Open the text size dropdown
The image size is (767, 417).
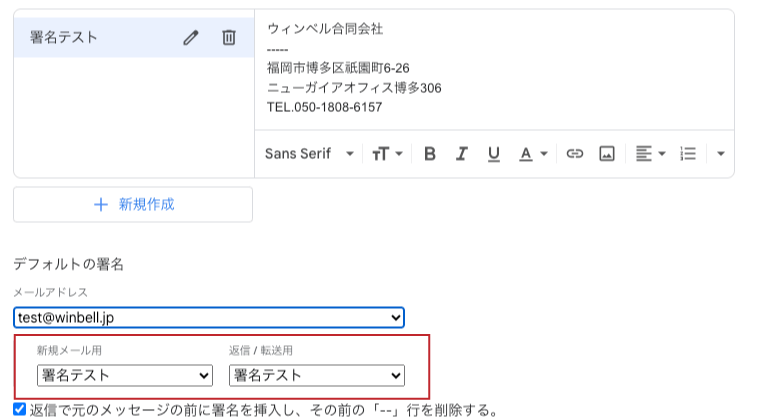387,154
